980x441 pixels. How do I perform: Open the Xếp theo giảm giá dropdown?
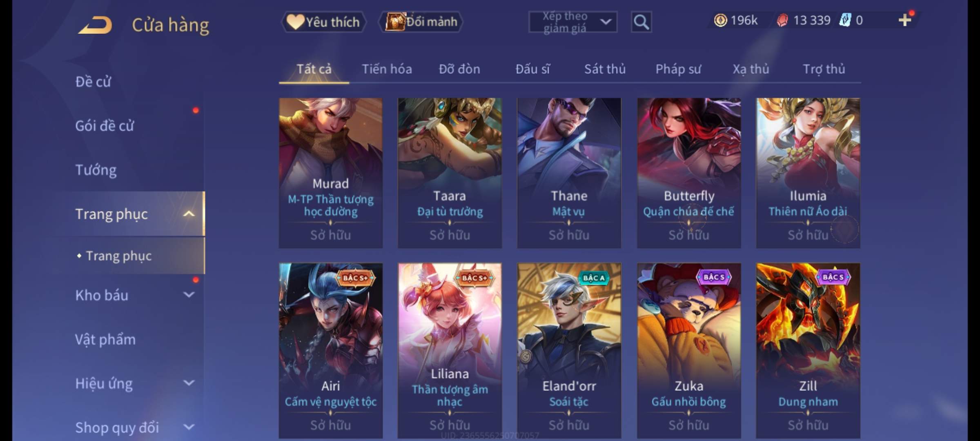point(572,22)
